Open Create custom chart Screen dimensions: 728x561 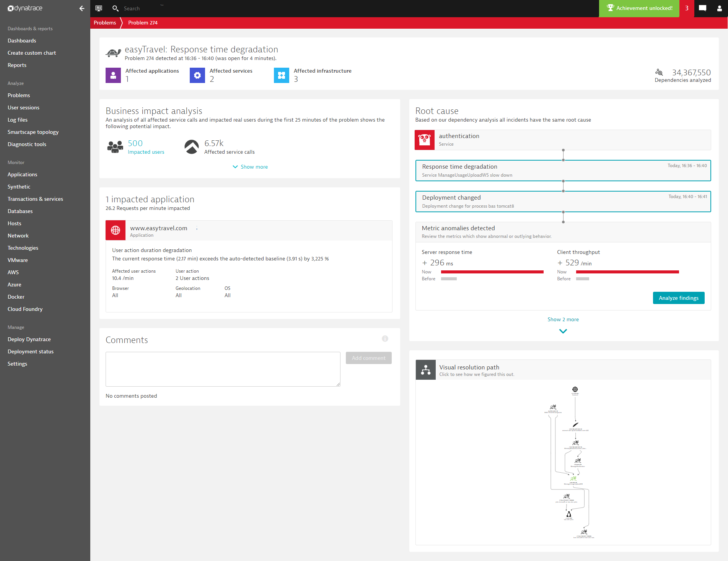(32, 53)
